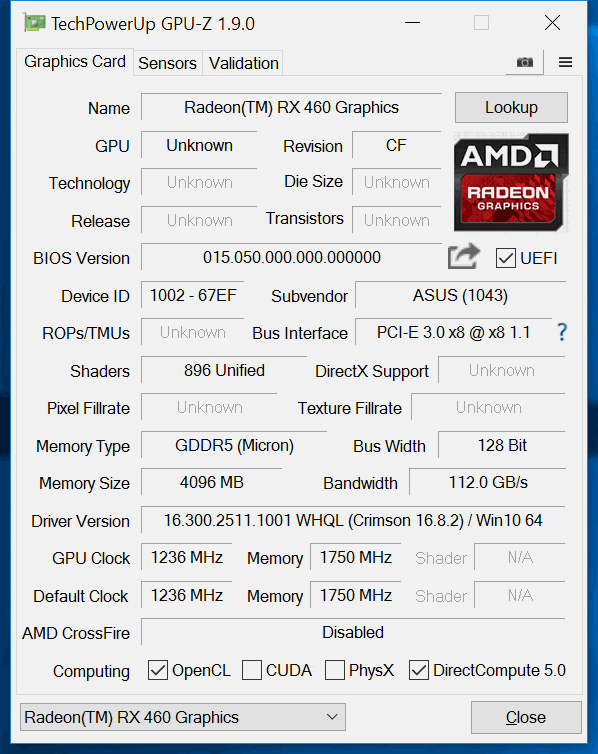Screen dimensions: 598x754
Task: Click the GPU Clock value 1236 MHz
Action: [187, 557]
